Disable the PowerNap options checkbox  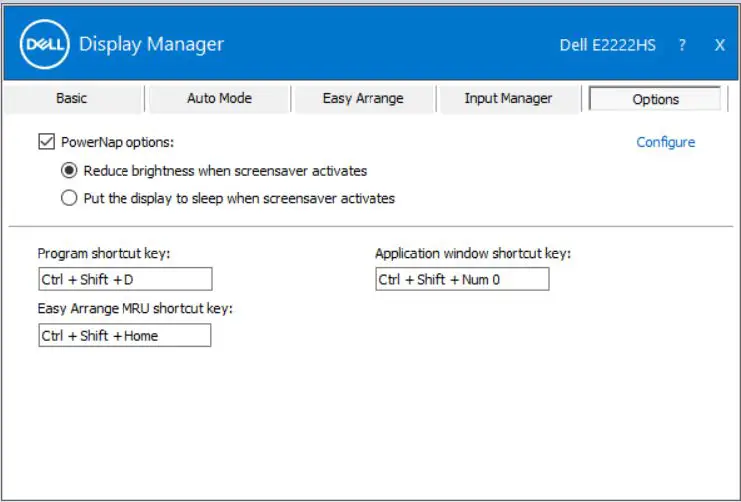[x=45, y=142]
